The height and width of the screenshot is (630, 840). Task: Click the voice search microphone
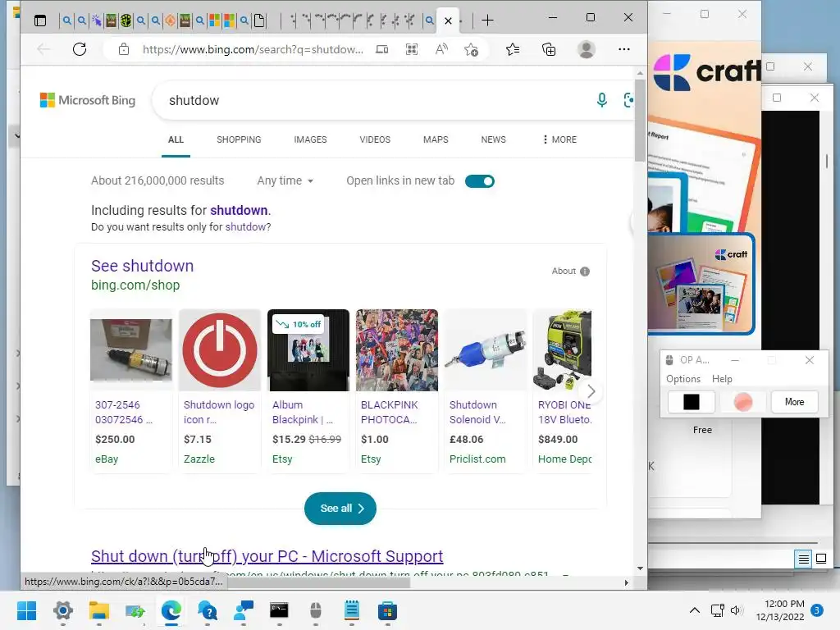click(602, 100)
